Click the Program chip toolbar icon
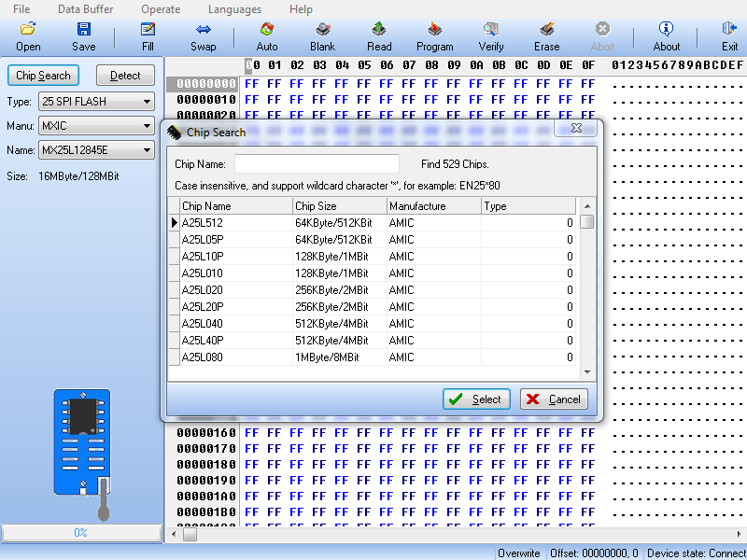 [434, 36]
